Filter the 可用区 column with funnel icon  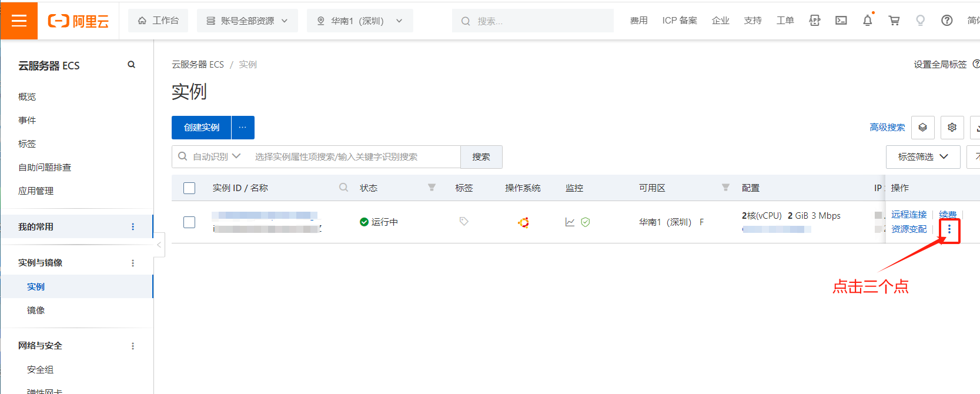pos(725,188)
